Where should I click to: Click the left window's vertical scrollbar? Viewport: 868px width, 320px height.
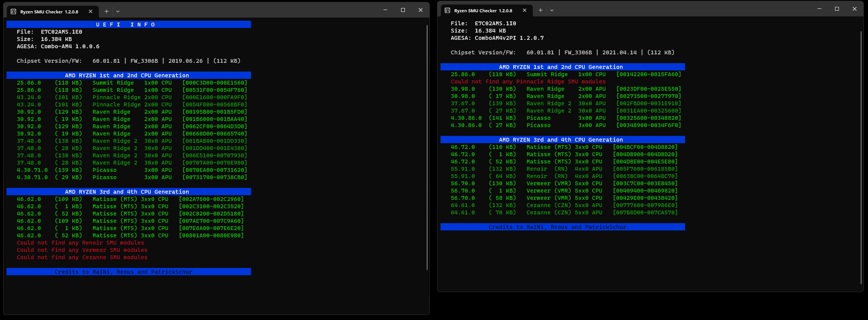(427, 147)
